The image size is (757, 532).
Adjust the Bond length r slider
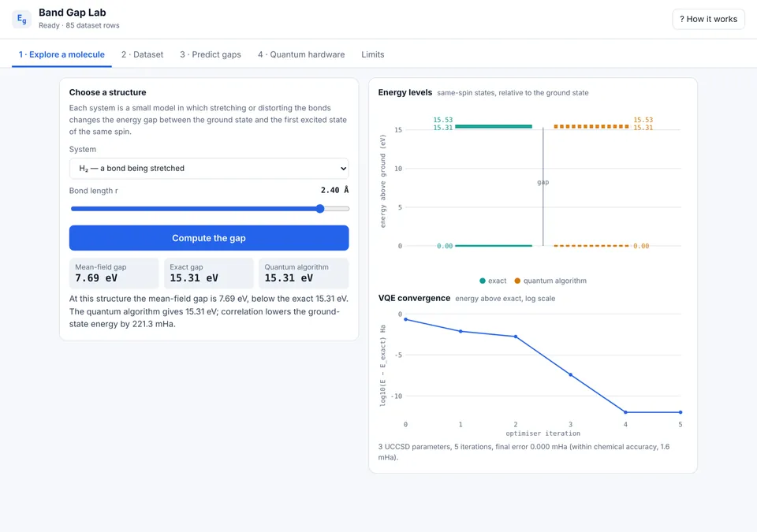pyautogui.click(x=210, y=209)
